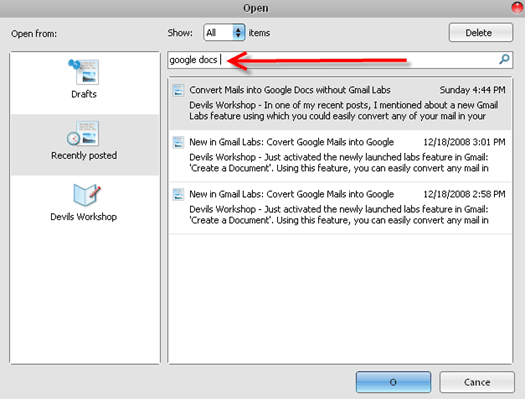The width and height of the screenshot is (525, 399).
Task: Click inside the google docs search field
Action: (x=340, y=60)
